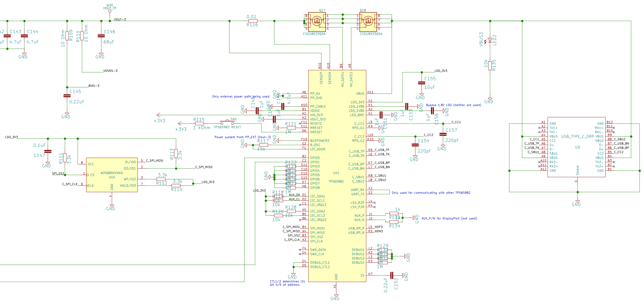This screenshot has height=306, width=644.
Task: Click the BUSPOWERZ pin name on U11
Action: coord(320,141)
